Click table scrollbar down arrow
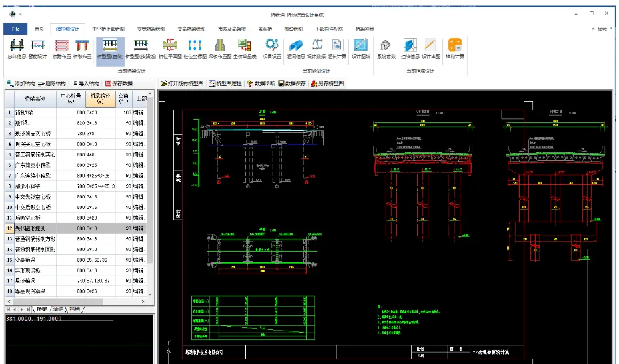The width and height of the screenshot is (619, 364). (x=150, y=294)
